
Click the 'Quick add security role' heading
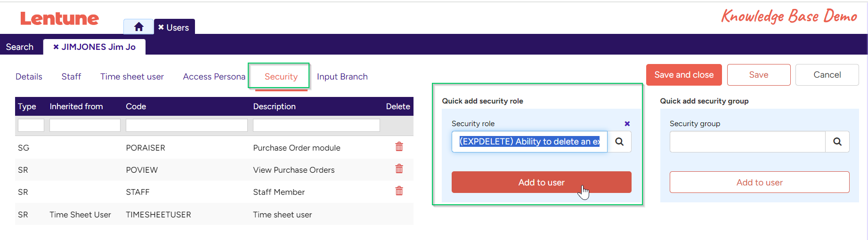click(x=482, y=101)
